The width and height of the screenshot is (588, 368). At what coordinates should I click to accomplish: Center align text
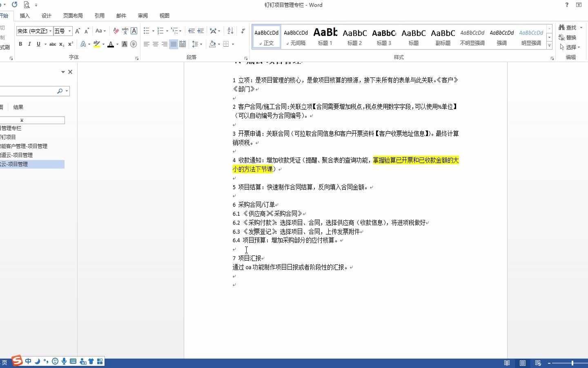[156, 44]
